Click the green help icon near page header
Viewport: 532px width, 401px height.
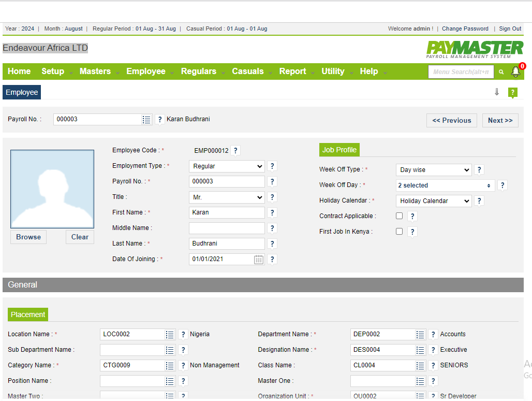click(x=512, y=93)
